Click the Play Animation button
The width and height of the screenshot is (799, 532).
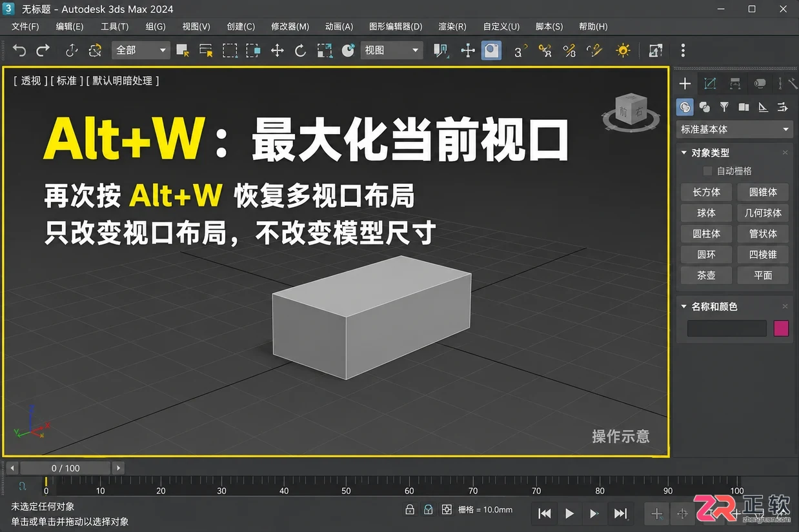569,513
